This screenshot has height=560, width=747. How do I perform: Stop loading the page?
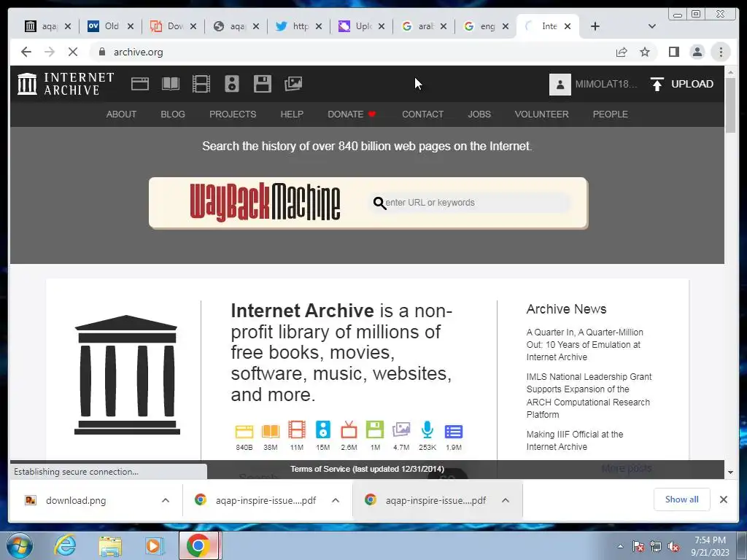[73, 52]
